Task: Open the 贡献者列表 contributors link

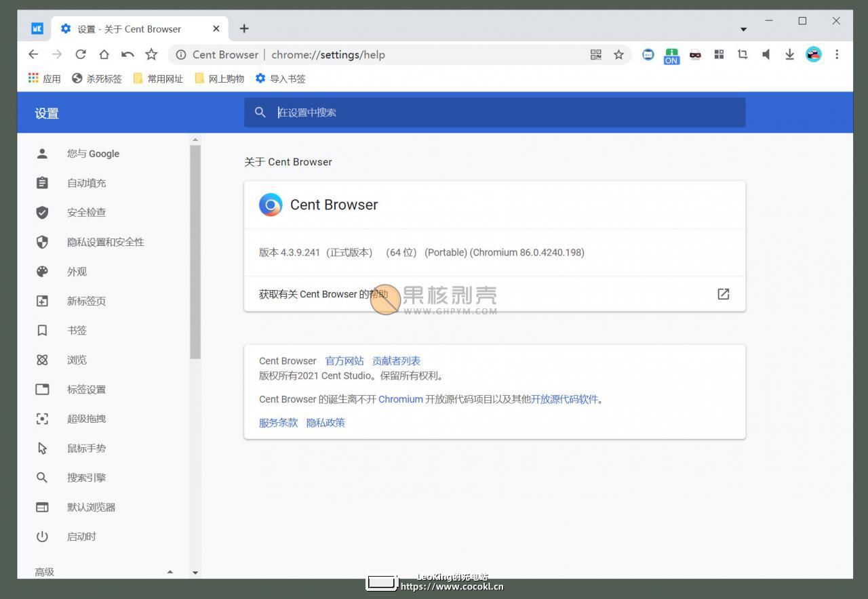Action: click(x=396, y=361)
